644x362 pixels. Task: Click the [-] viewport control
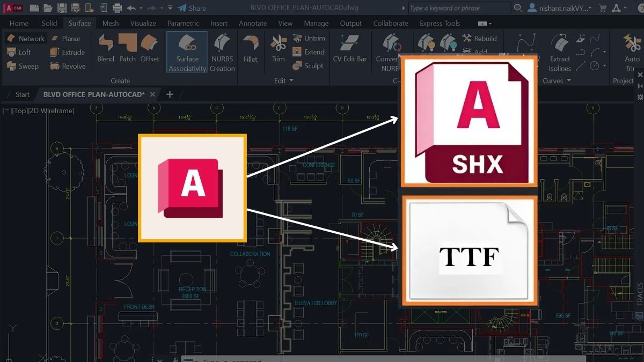tap(7, 111)
